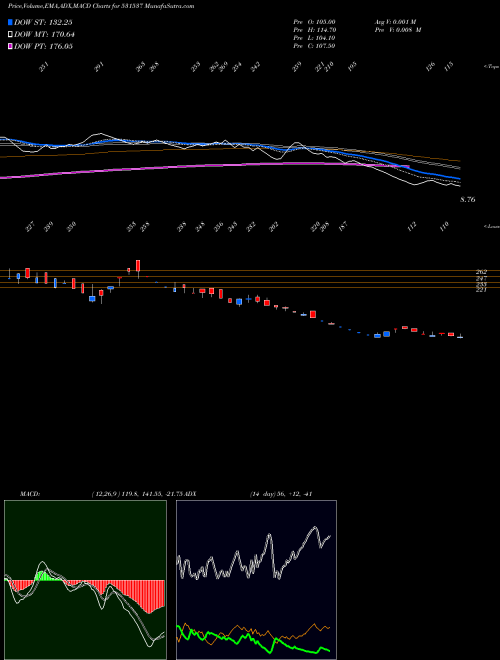The height and width of the screenshot is (660, 500).
Task: Click the 'Avg V: 0.001 M' volume text
Action: pos(395,21)
